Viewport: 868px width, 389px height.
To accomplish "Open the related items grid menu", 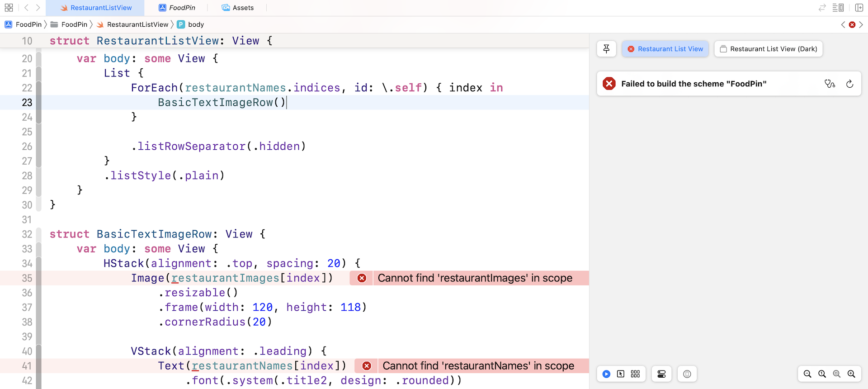I will [9, 8].
